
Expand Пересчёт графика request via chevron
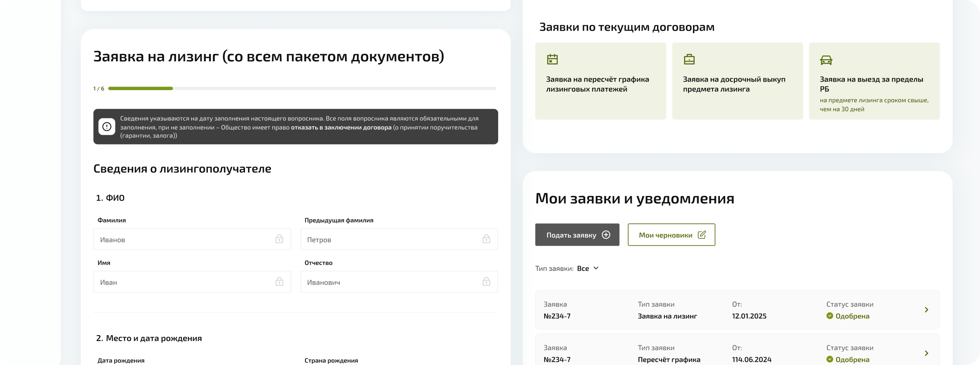point(927,353)
